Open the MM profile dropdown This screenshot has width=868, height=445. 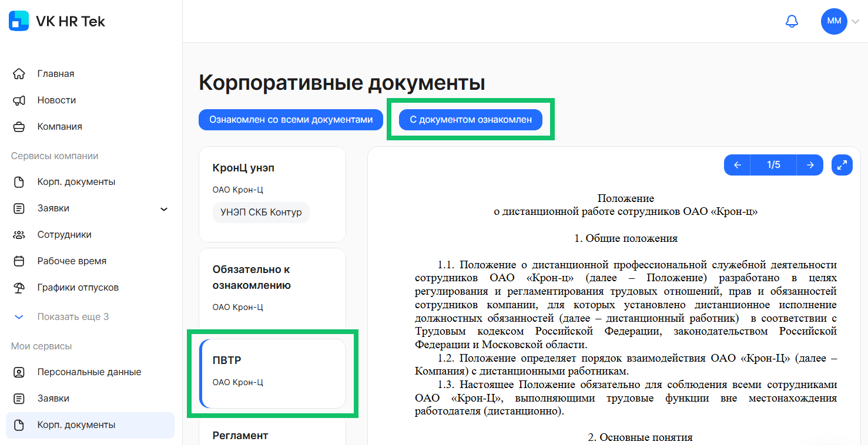point(834,21)
